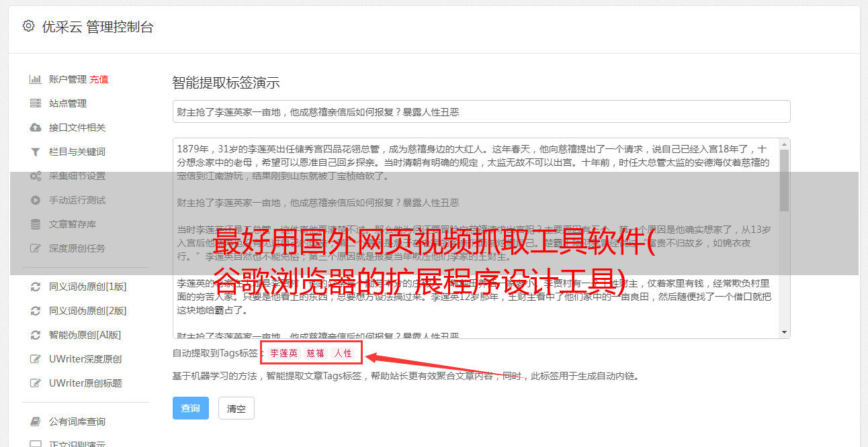Viewport: 868px width, 447px height.
Task: Click the 同义词伪原创[1版] refresh icon
Action: tap(36, 287)
